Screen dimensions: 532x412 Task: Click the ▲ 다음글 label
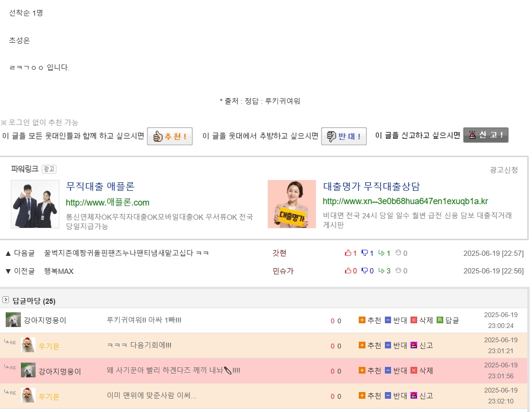pyautogui.click(x=20, y=253)
